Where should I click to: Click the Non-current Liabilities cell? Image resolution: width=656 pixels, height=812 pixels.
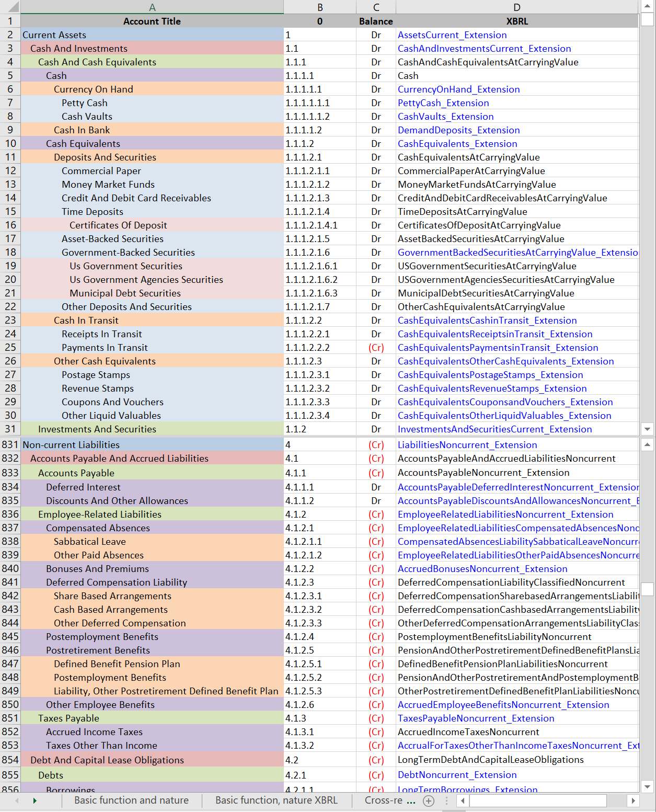[x=152, y=444]
